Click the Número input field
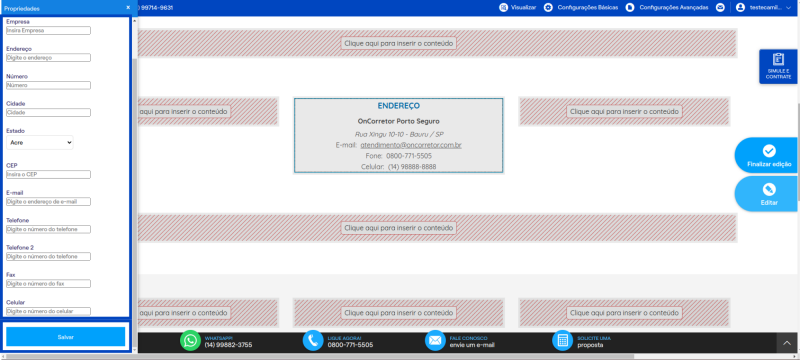Screen dimensions: 800x360 (x=48, y=85)
